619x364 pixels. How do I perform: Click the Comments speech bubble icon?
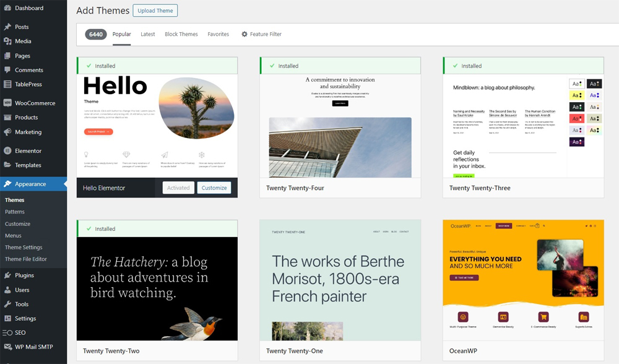click(x=7, y=70)
